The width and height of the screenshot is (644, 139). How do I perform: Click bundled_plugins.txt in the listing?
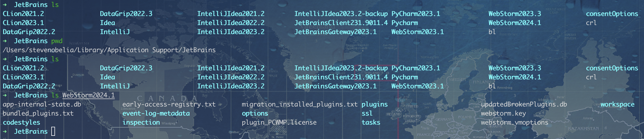pos(38,113)
